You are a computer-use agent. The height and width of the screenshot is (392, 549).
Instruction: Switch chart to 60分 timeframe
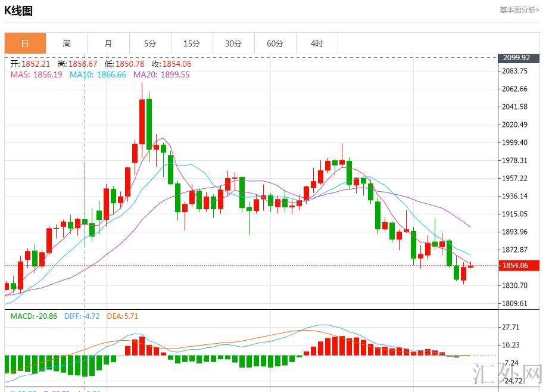point(275,43)
